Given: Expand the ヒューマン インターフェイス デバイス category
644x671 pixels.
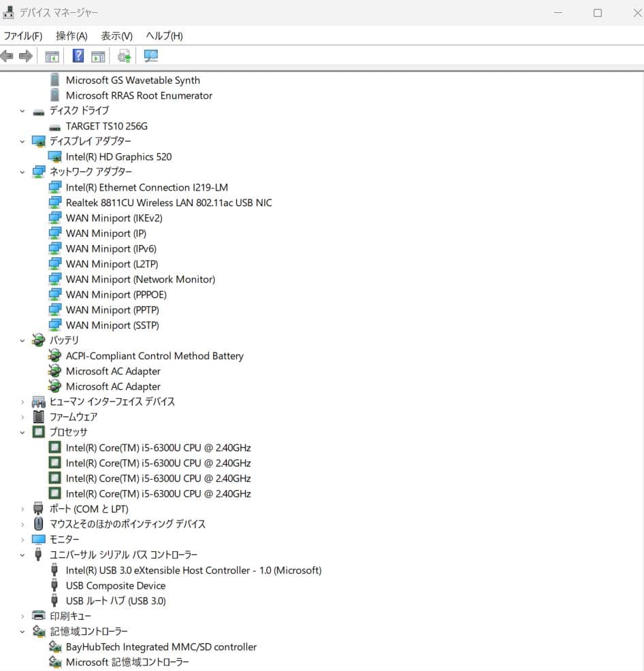Looking at the screenshot, I should coord(22,402).
